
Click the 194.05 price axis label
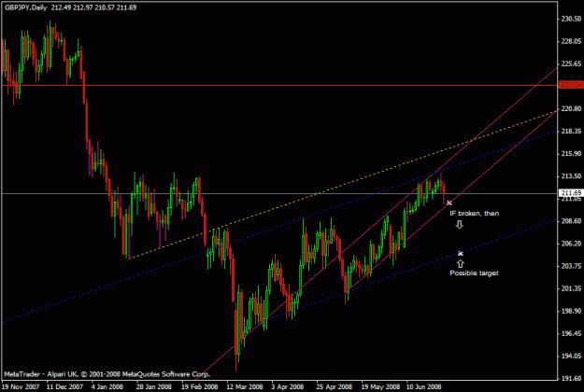[x=571, y=356]
